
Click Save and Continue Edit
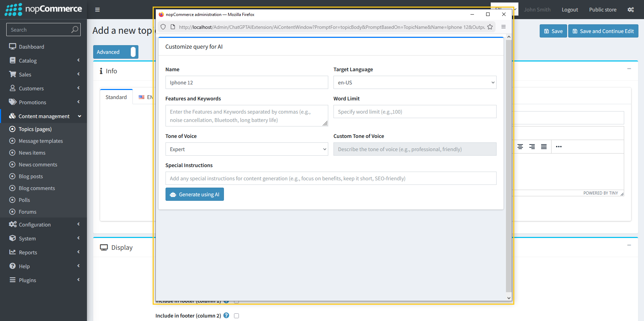(603, 31)
